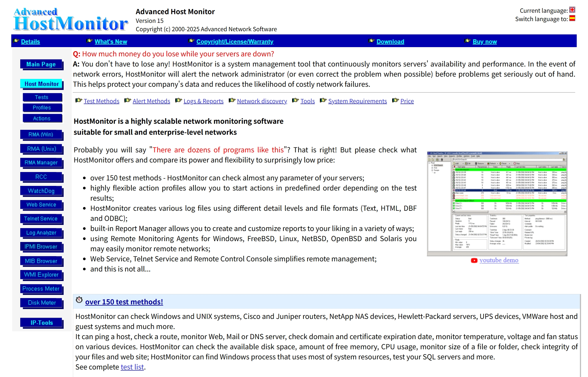The image size is (588, 377).
Task: Click the red question 'How much money do you lose'
Action: click(178, 54)
